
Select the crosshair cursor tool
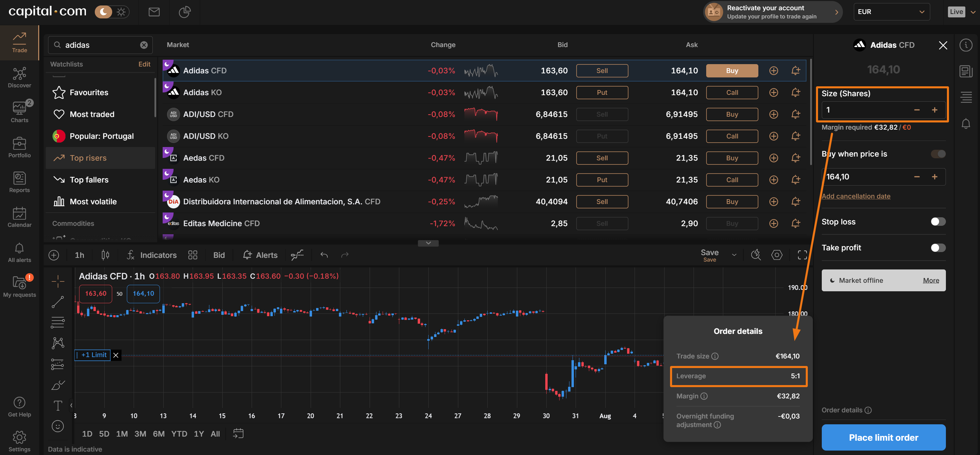[58, 281]
